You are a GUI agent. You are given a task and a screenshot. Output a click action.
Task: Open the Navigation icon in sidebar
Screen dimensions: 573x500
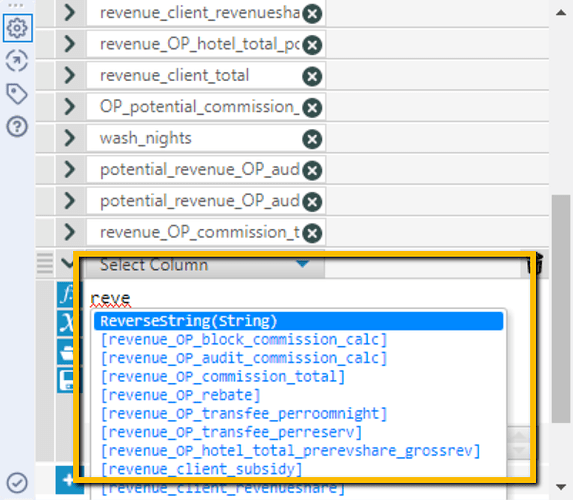click(x=17, y=61)
